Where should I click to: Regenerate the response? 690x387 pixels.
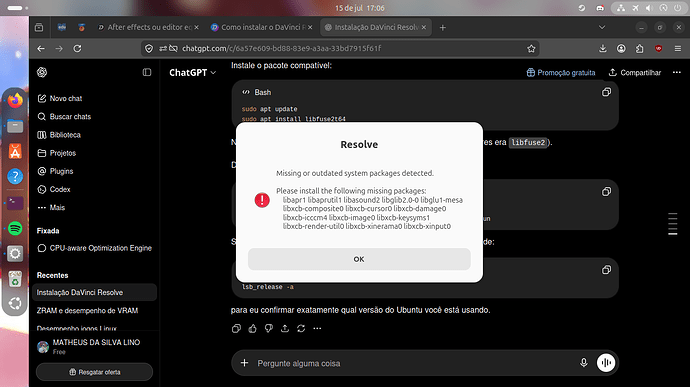pyautogui.click(x=301, y=328)
